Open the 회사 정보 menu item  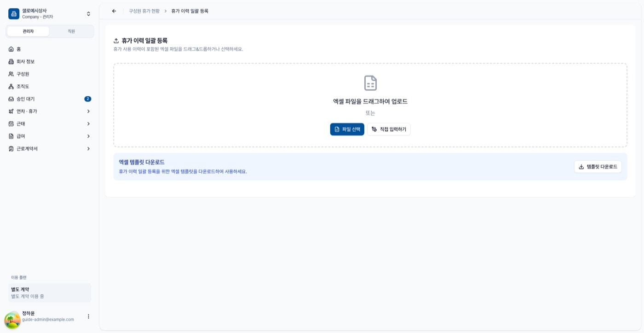[50, 61]
